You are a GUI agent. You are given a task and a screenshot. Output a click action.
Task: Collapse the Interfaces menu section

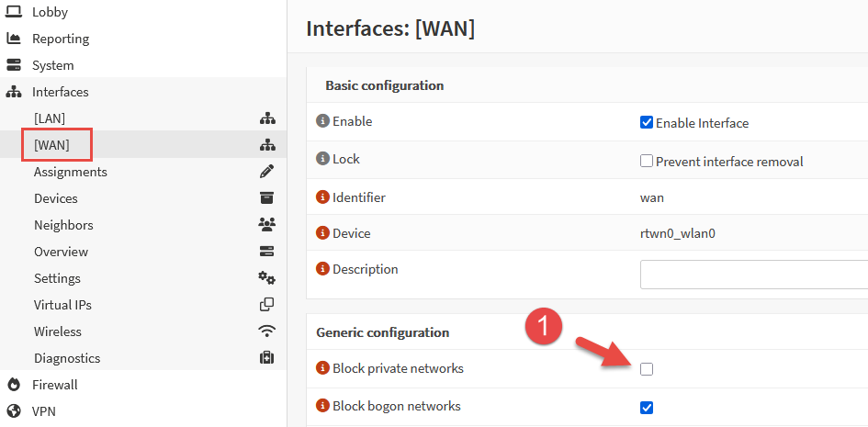pyautogui.click(x=61, y=92)
